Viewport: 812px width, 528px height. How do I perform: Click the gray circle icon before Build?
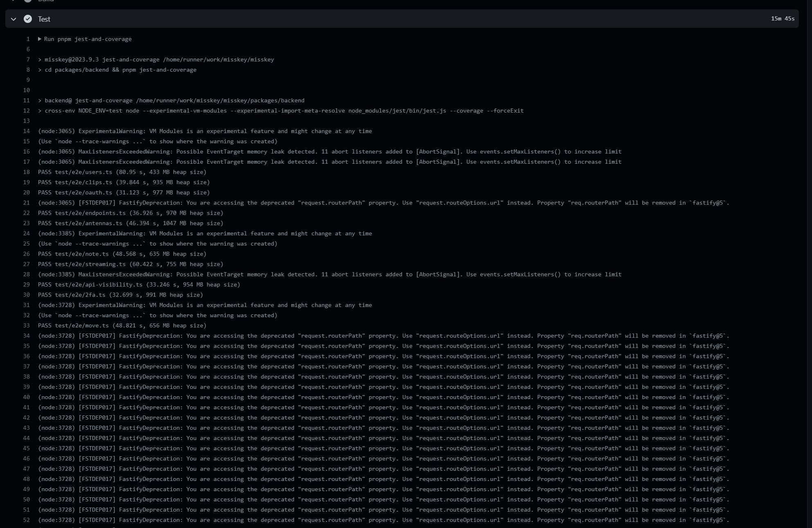click(x=28, y=1)
